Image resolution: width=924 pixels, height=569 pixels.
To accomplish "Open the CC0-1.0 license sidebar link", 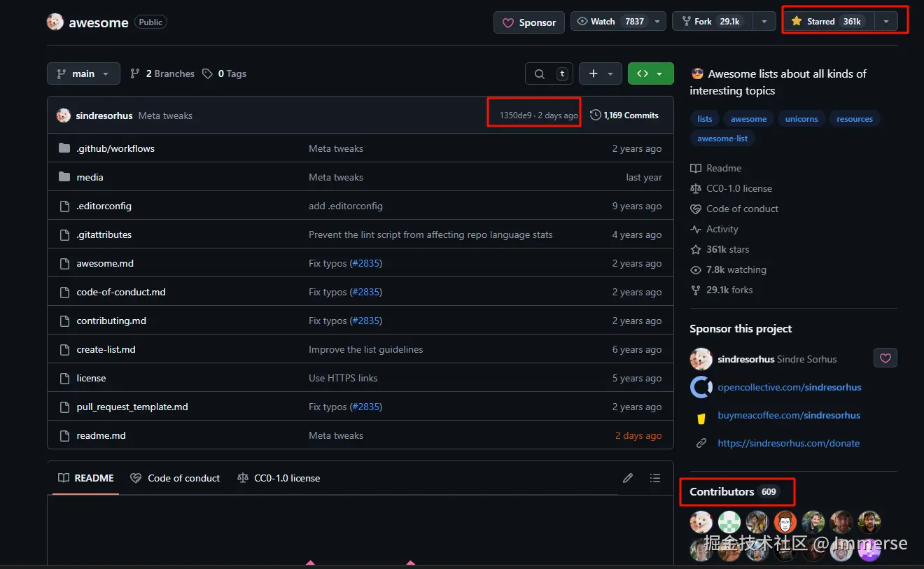I will (731, 188).
